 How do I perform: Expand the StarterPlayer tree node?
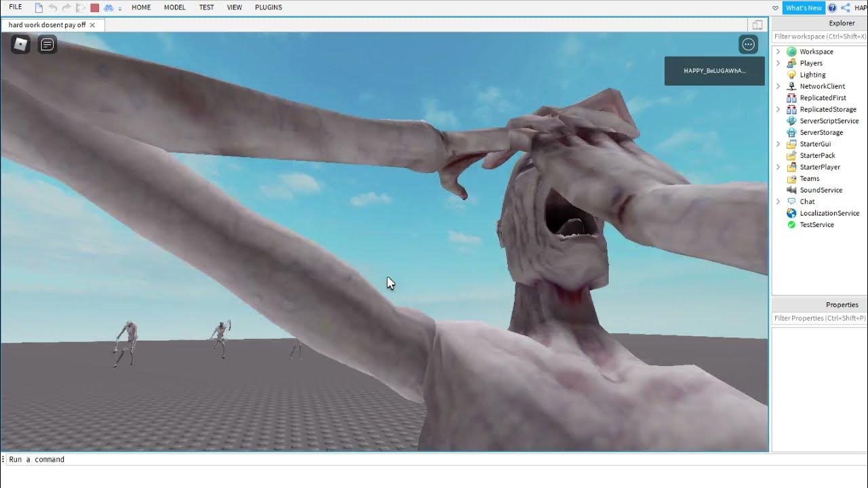click(778, 167)
